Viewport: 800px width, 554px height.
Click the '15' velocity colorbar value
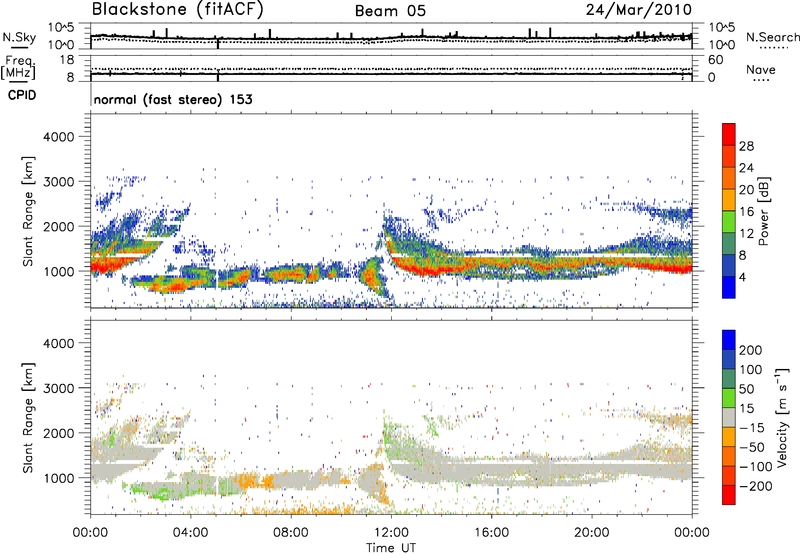pyautogui.click(x=746, y=409)
